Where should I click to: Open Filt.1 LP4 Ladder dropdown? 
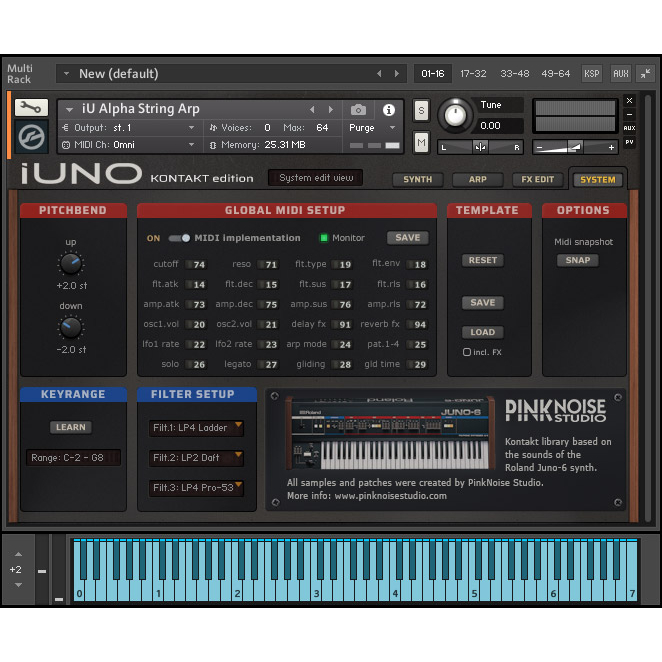(x=196, y=428)
